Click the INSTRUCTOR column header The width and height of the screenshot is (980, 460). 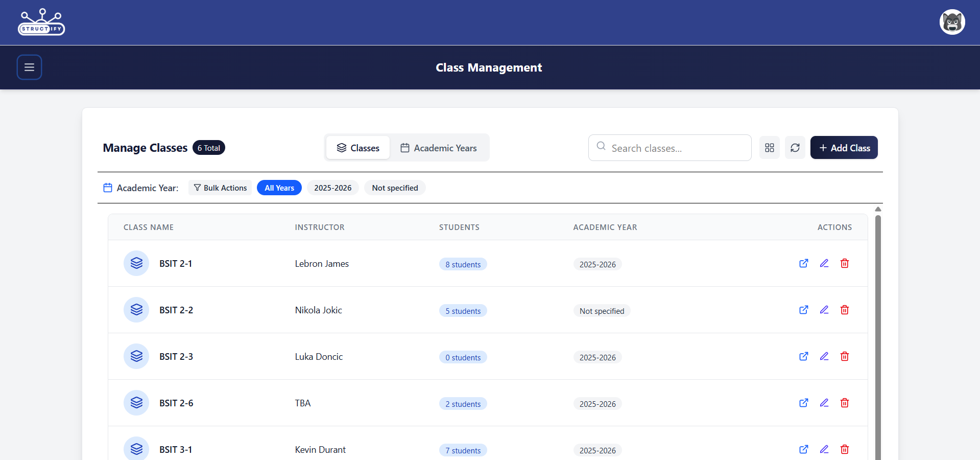320,227
